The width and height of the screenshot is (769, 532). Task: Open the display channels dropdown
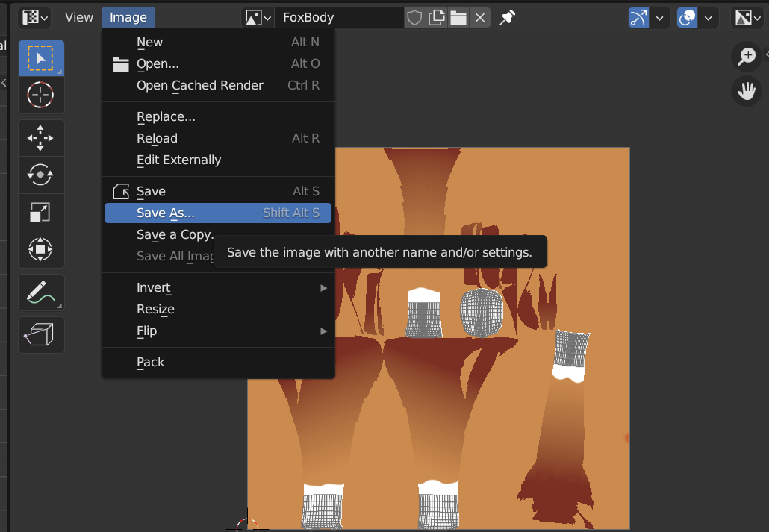pyautogui.click(x=748, y=18)
